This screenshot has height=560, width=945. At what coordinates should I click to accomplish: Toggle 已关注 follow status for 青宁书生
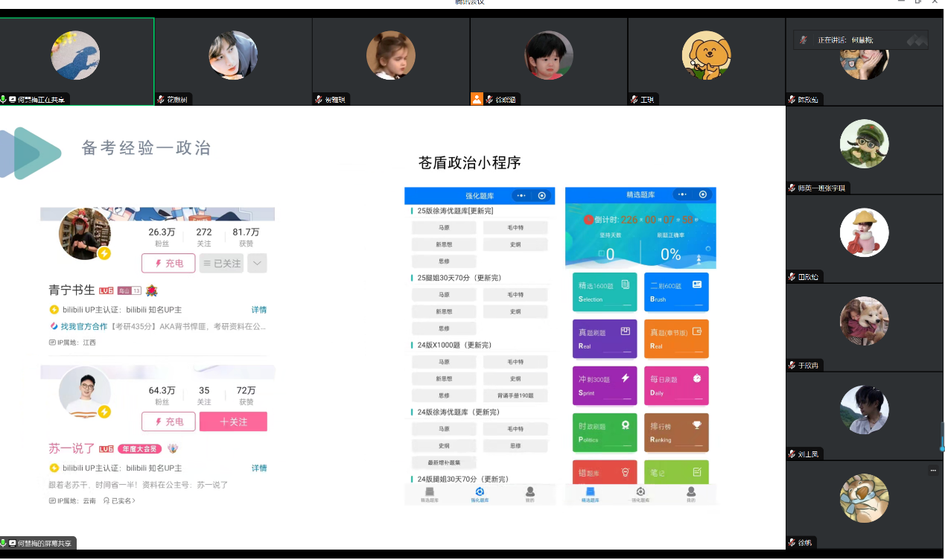(222, 263)
